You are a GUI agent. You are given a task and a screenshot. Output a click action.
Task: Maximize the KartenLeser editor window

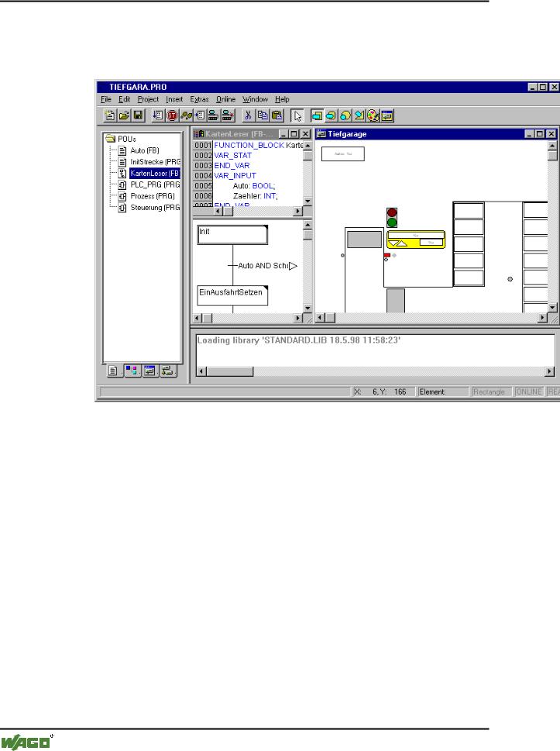294,134
